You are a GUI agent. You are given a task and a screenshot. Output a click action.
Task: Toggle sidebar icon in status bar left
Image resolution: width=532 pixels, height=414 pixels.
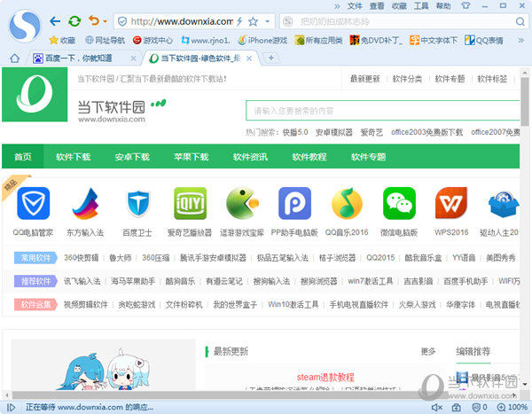coord(11,407)
